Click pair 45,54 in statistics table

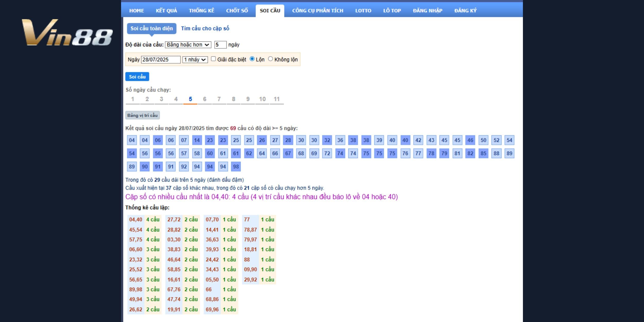coord(136,230)
